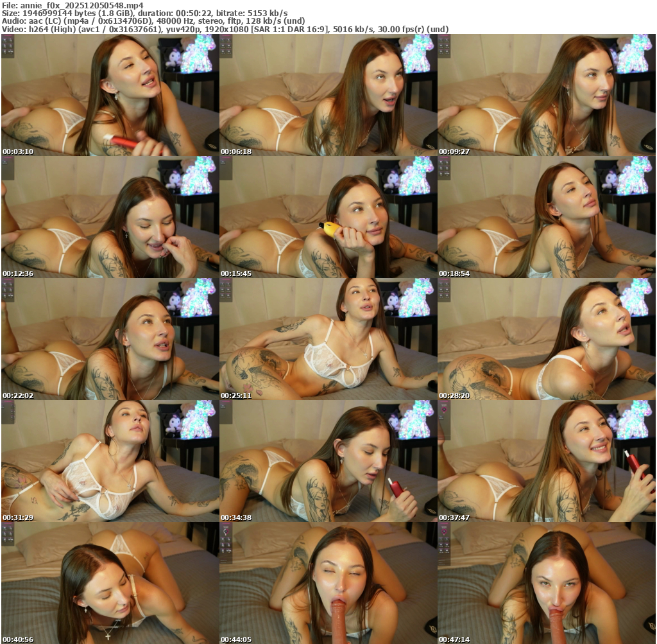Select the thumbnail timestamped 00:03:10
This screenshot has width=657, height=644.
click(x=110, y=95)
